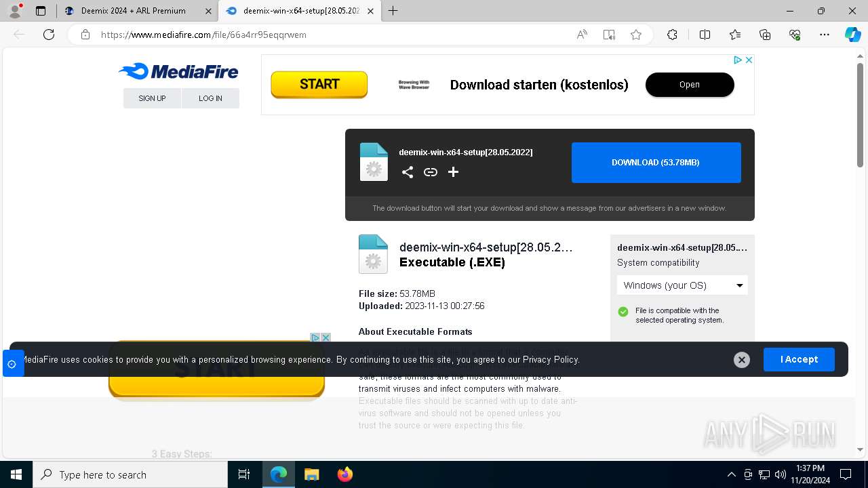This screenshot has height=488, width=868.
Task: Add file to account with plus icon
Action: point(453,172)
